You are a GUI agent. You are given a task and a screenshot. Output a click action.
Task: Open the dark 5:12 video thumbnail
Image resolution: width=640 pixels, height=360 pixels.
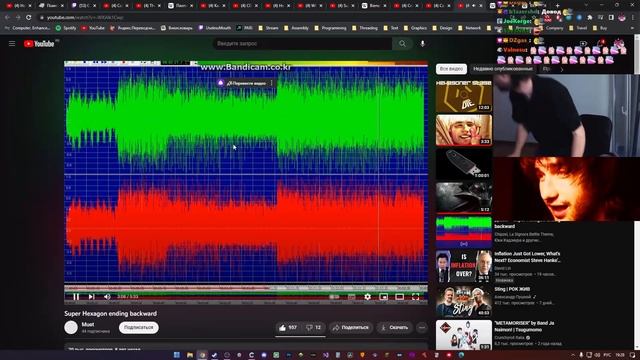click(464, 198)
